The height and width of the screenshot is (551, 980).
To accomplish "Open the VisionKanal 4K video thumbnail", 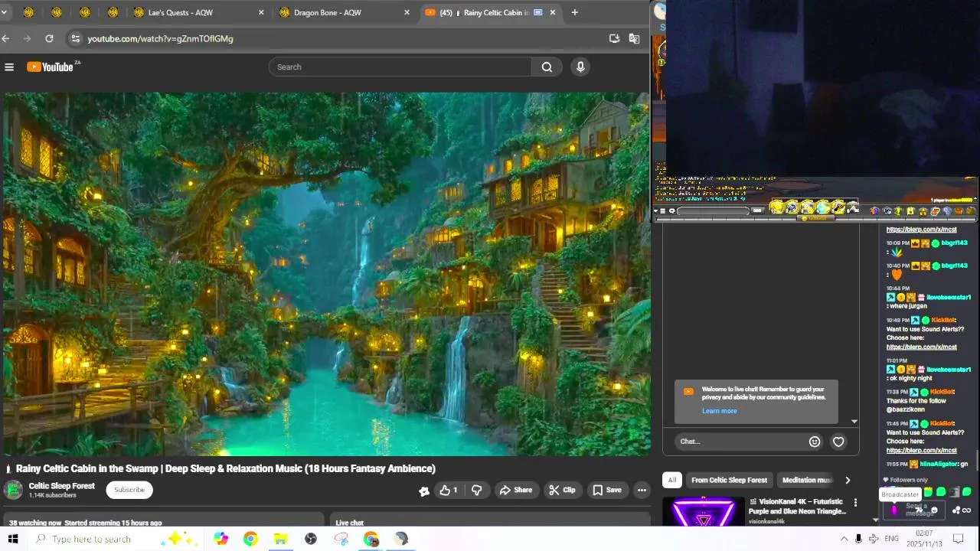I will 703,511.
